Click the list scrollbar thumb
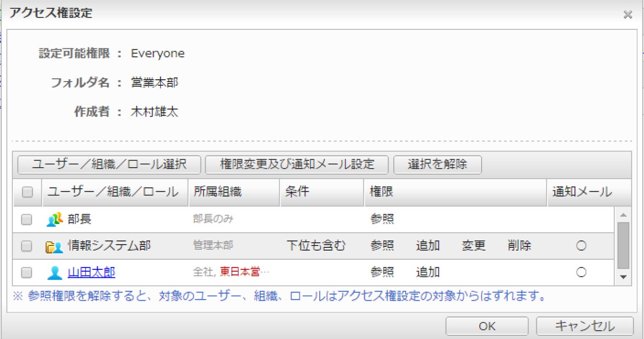 coord(623,245)
